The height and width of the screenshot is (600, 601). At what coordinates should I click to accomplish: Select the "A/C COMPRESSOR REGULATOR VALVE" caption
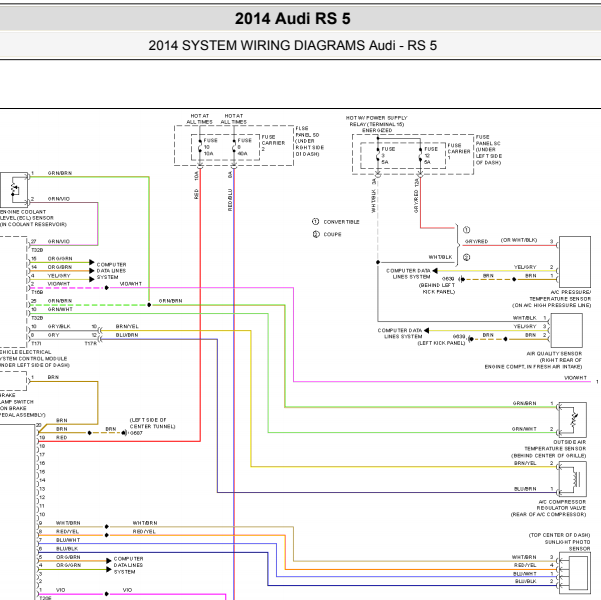point(548,508)
